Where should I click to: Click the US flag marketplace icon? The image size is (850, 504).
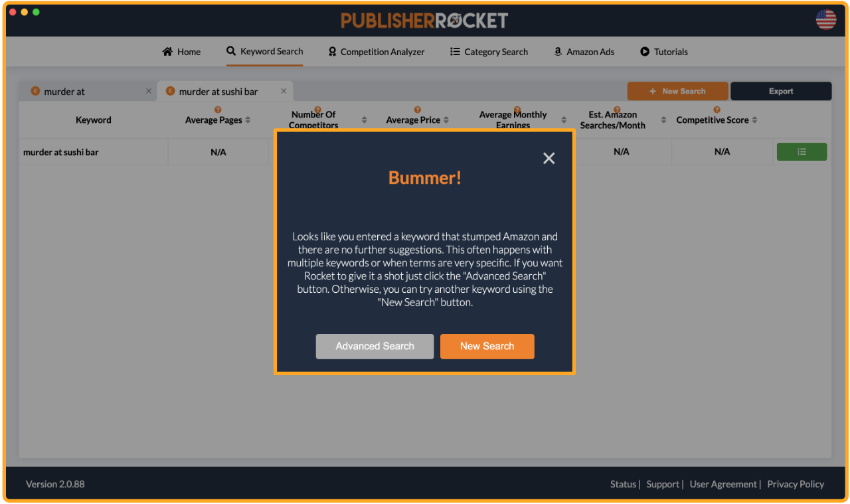point(826,20)
